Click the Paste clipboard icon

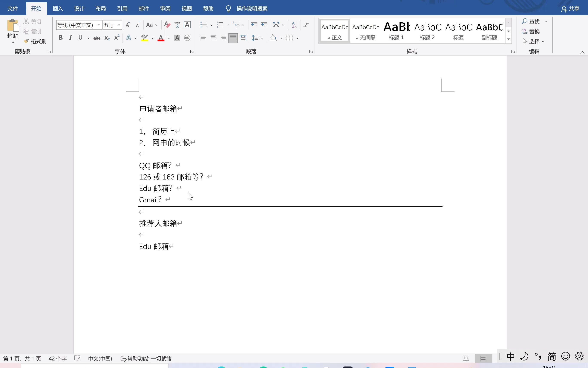click(x=13, y=25)
